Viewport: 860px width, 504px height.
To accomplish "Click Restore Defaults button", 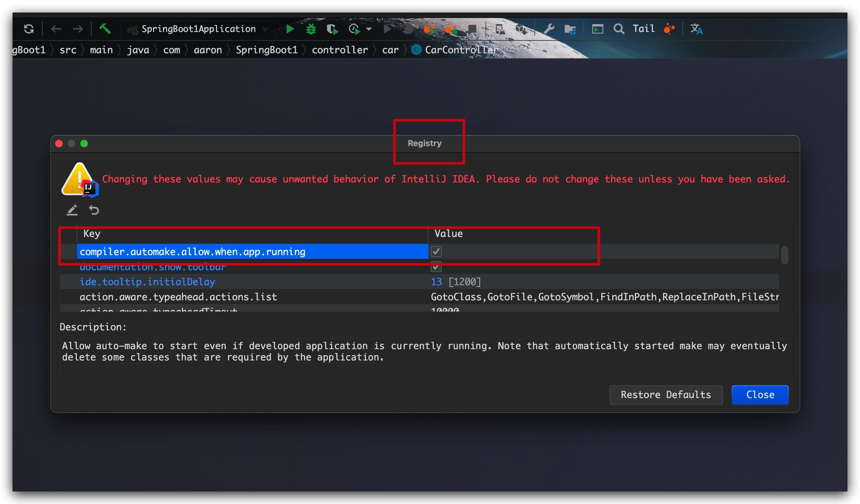I will [666, 395].
